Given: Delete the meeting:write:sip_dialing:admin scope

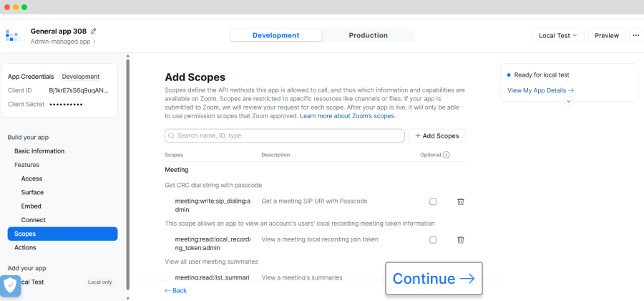Looking at the screenshot, I should tap(461, 201).
